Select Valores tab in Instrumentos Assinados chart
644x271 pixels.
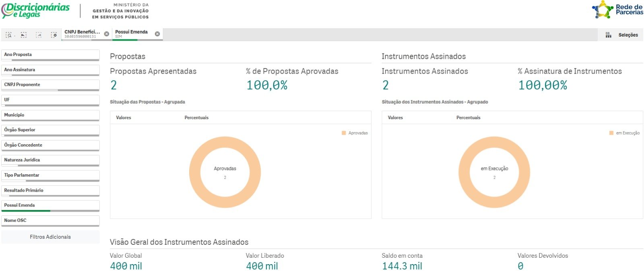click(x=395, y=118)
